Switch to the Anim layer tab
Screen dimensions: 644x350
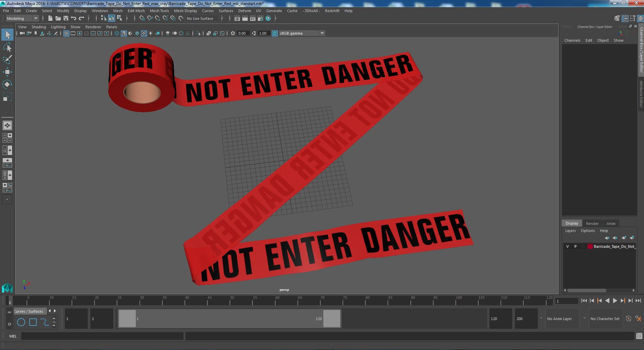click(x=611, y=224)
